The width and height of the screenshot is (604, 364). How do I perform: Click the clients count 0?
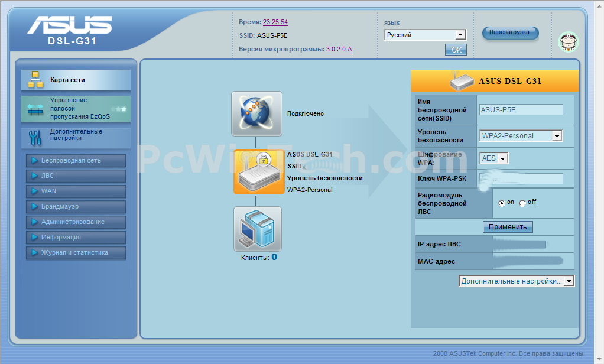(274, 257)
